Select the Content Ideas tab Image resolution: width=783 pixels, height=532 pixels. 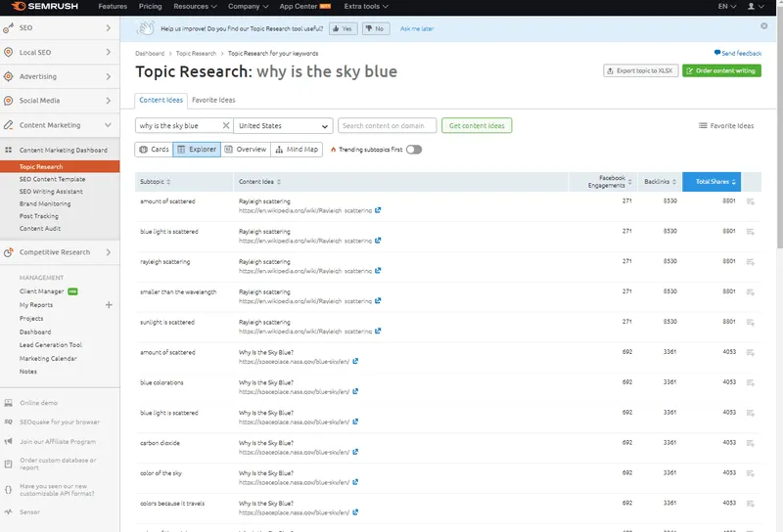161,101
